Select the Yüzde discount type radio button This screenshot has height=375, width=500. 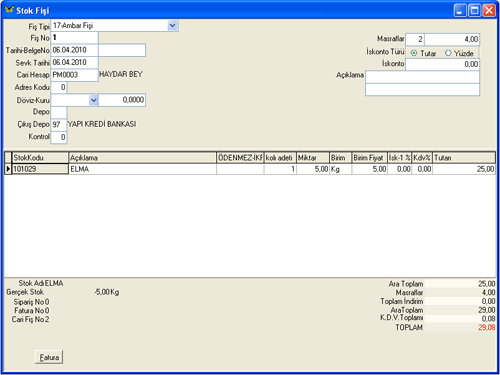coord(448,53)
